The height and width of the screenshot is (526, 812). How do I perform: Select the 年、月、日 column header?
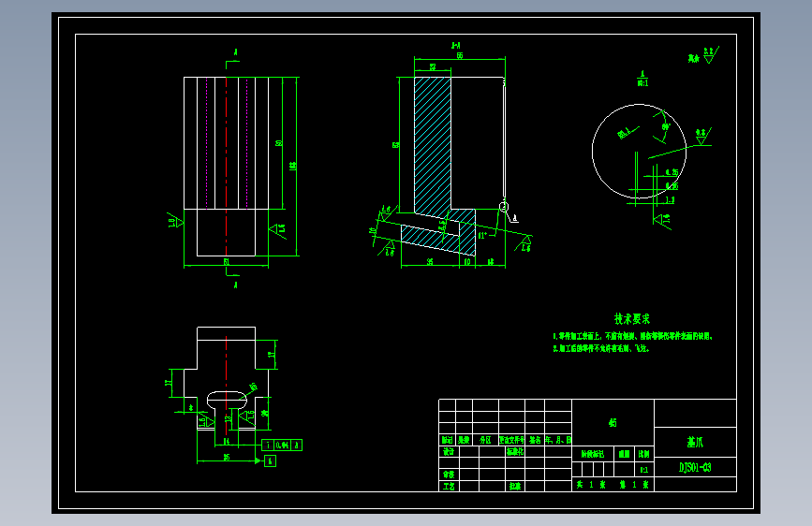tap(558, 440)
